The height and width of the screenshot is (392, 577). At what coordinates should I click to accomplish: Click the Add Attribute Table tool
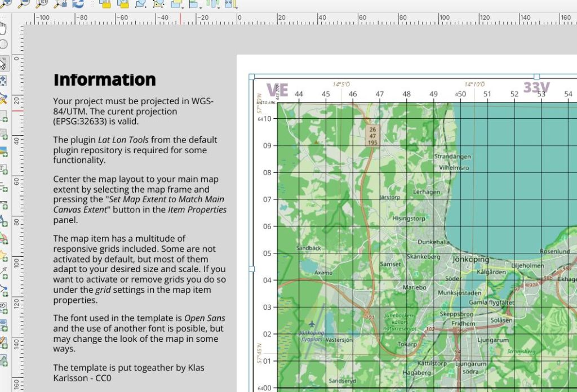tap(3, 325)
